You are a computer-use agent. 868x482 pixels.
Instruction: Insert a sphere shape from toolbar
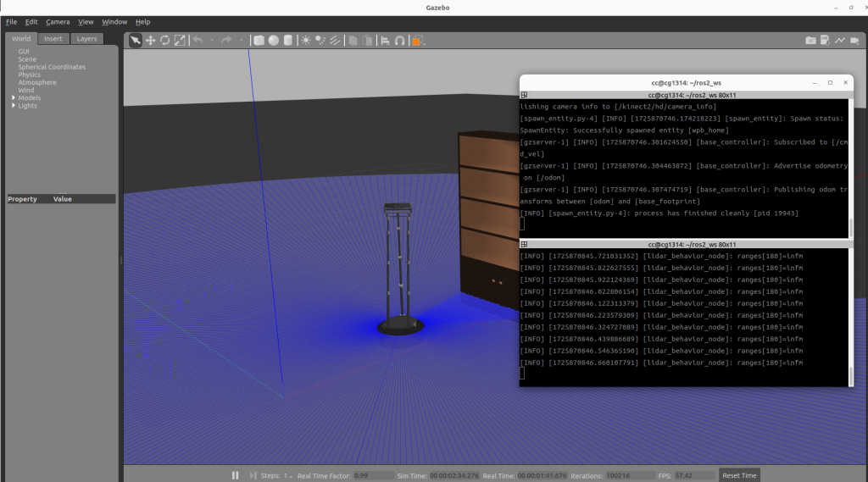pos(273,40)
